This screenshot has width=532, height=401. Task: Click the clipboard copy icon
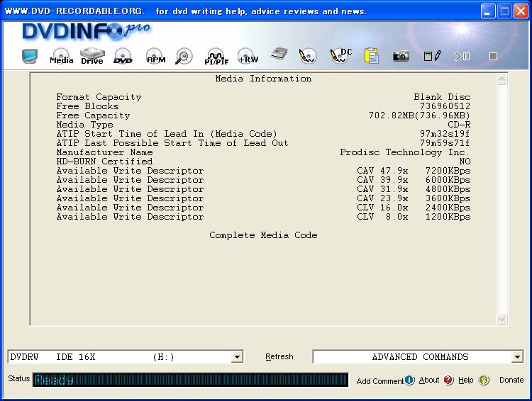pos(372,56)
